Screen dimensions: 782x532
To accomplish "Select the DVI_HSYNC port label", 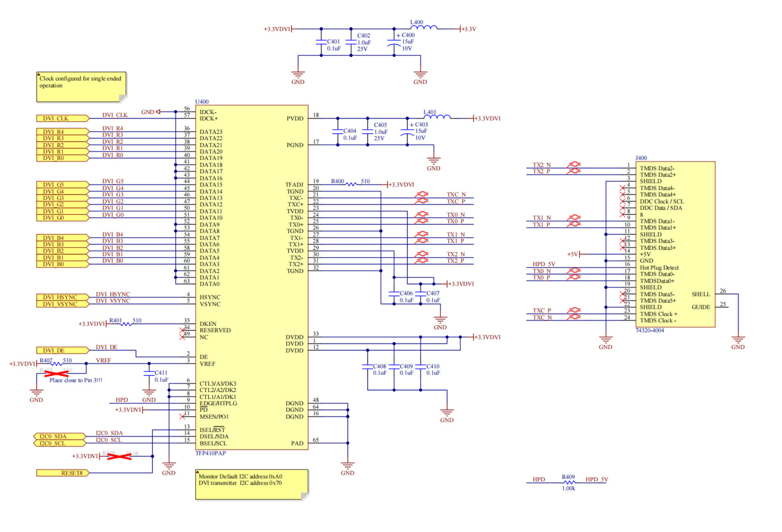I will (63, 297).
